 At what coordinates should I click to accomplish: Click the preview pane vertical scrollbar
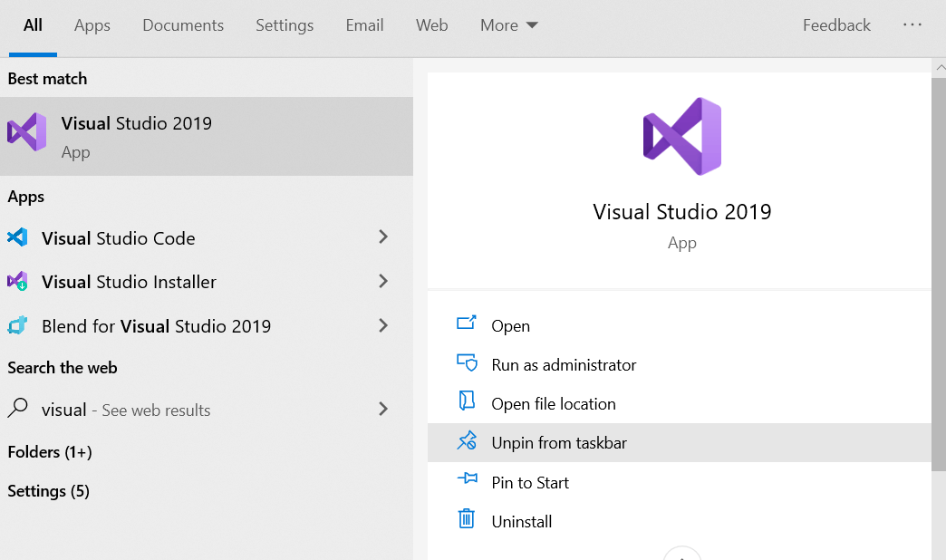point(939,272)
